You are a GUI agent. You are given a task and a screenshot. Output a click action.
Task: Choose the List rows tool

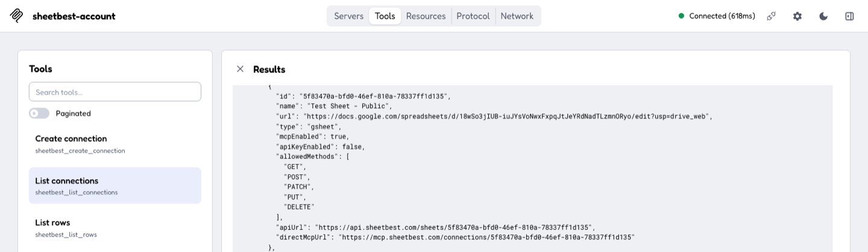tap(115, 228)
